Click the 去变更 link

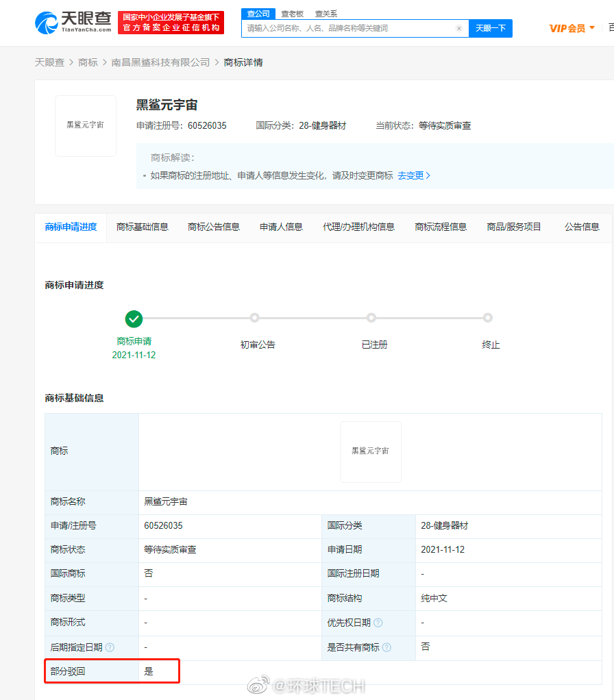pos(414,175)
